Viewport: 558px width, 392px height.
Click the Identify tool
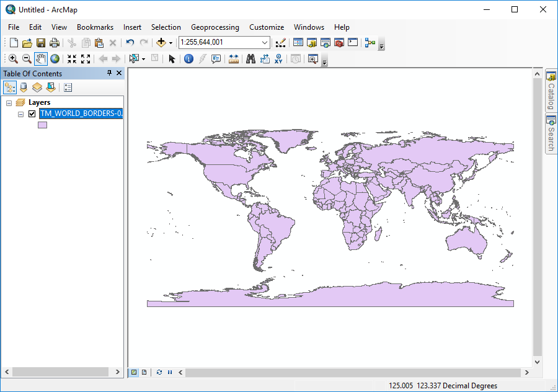point(188,58)
